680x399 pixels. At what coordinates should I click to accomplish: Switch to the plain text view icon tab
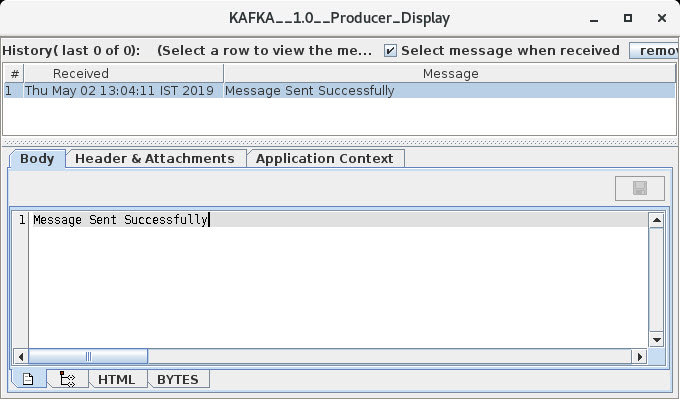28,379
